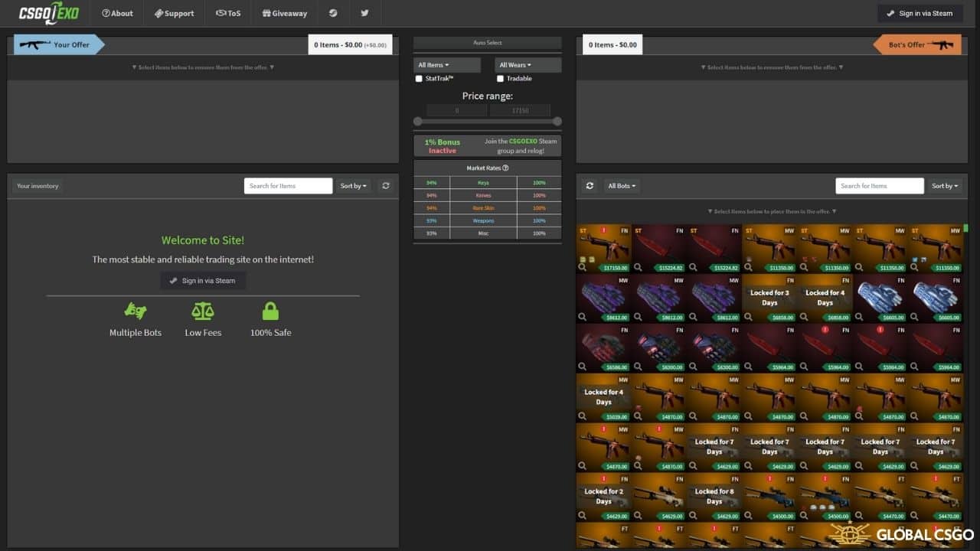980x551 pixels.
Task: Select the Locked for 8 Days item
Action: (714, 497)
